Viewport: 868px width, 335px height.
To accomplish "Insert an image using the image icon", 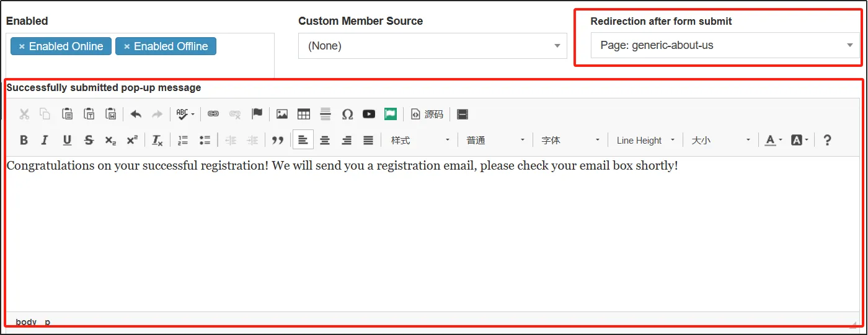I will coord(282,114).
